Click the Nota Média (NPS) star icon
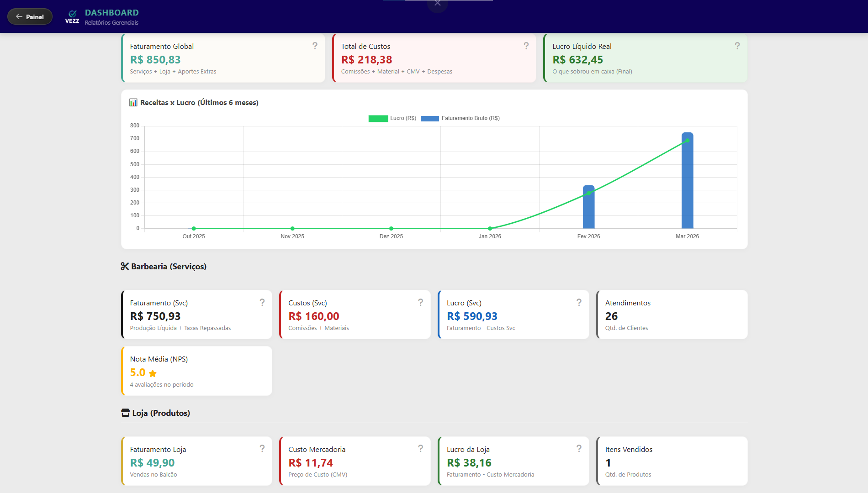The width and height of the screenshot is (868, 493). [153, 373]
